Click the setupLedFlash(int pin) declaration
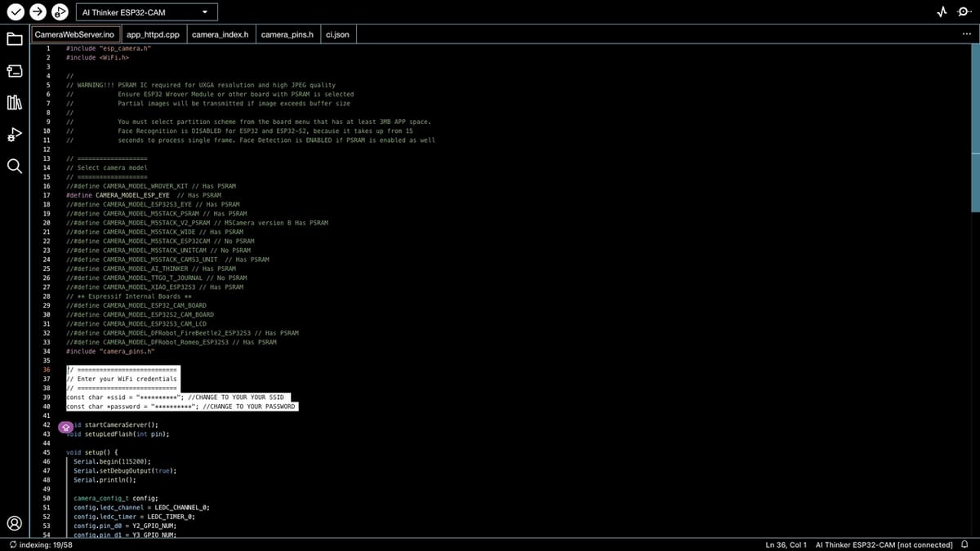980x551 pixels. (118, 434)
